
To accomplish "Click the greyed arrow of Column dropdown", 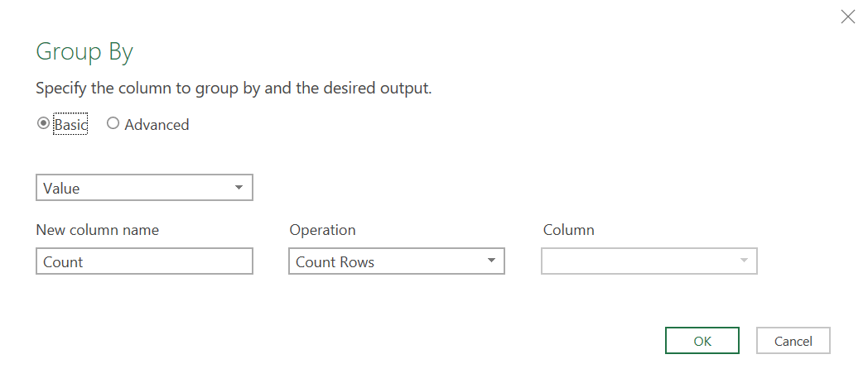I will tap(744, 261).
